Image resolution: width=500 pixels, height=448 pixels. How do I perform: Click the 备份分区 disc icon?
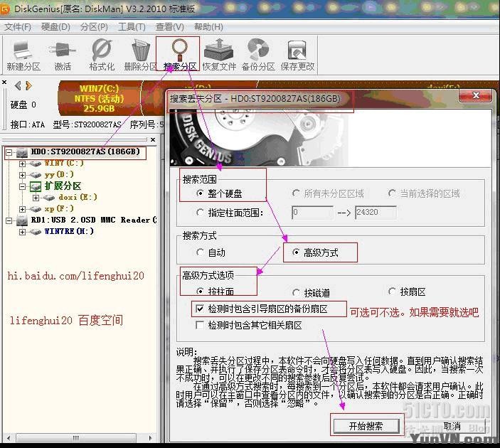(x=258, y=50)
